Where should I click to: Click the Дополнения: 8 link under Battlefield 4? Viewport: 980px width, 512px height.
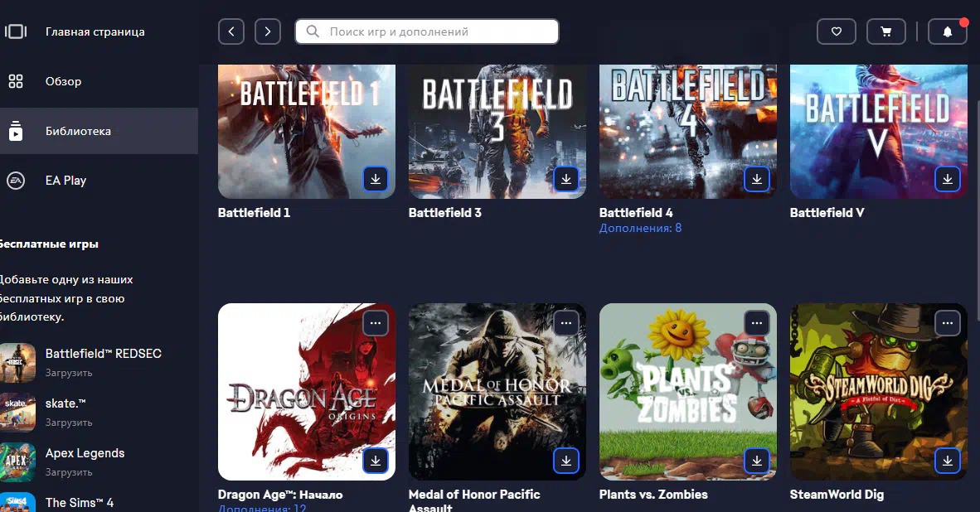pos(640,228)
